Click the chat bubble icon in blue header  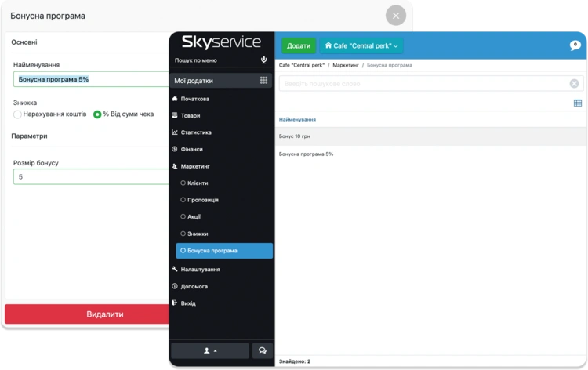point(575,45)
